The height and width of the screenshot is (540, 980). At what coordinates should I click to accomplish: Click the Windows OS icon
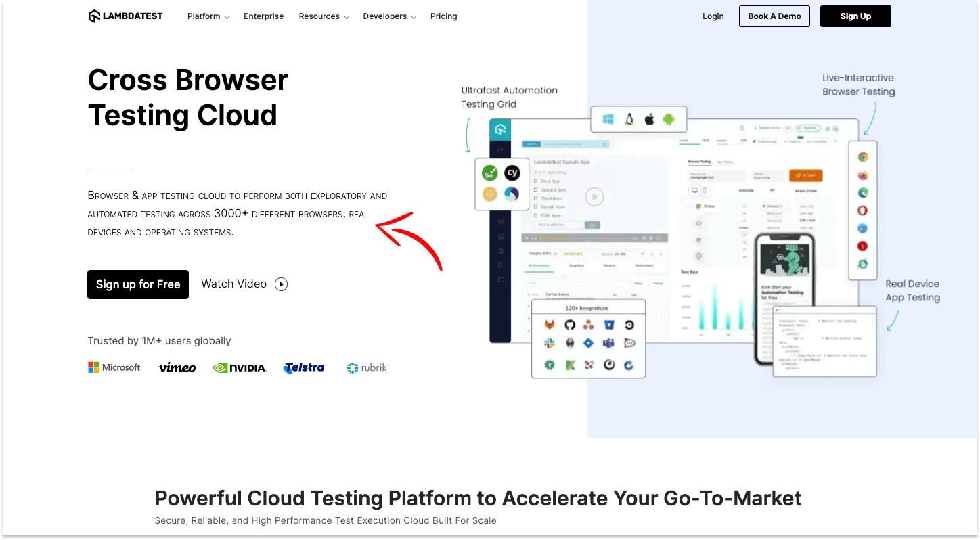coord(608,119)
